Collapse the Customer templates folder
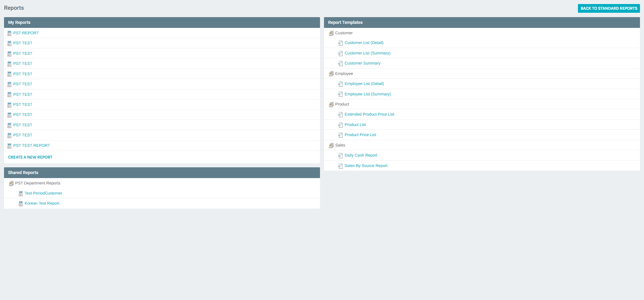This screenshot has height=300, width=644. click(x=331, y=33)
